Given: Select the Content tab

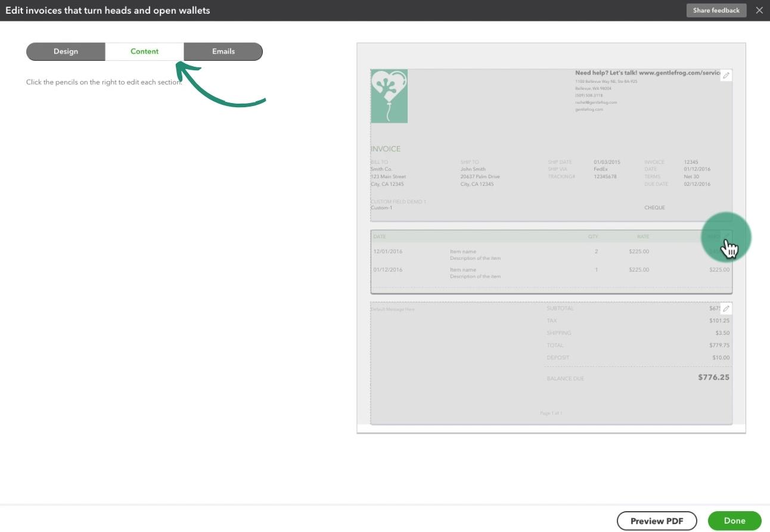Looking at the screenshot, I should tap(145, 51).
